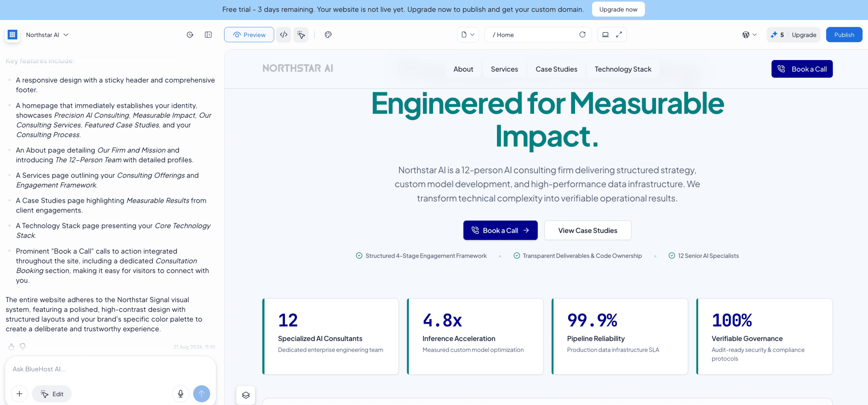The image size is (868, 405).
Task: Toggle the Edit mode button in chat
Action: click(52, 394)
